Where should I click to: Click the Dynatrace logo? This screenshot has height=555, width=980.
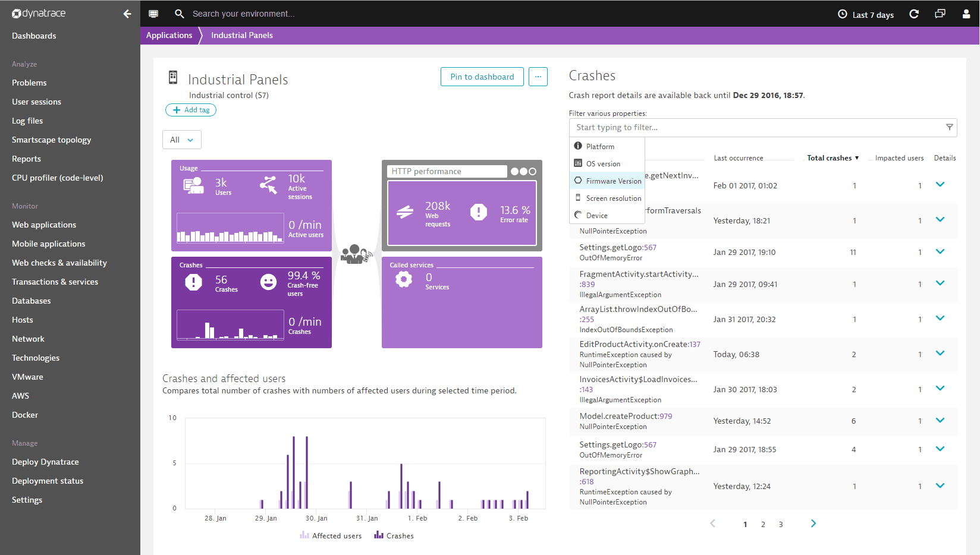(x=39, y=13)
